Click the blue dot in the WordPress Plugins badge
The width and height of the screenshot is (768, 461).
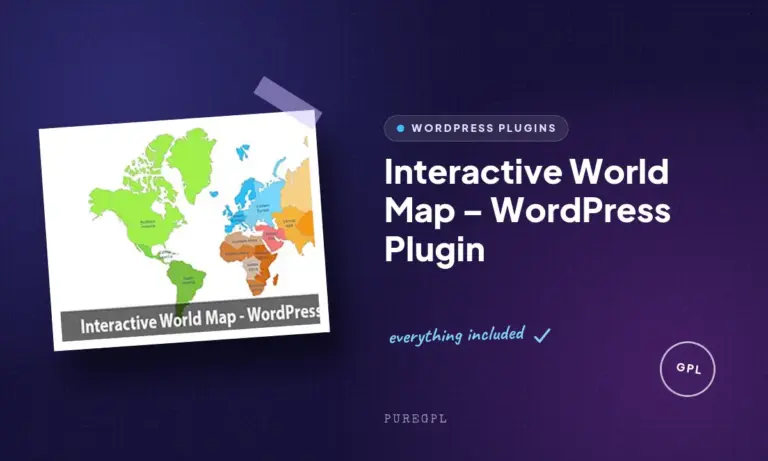[x=400, y=128]
